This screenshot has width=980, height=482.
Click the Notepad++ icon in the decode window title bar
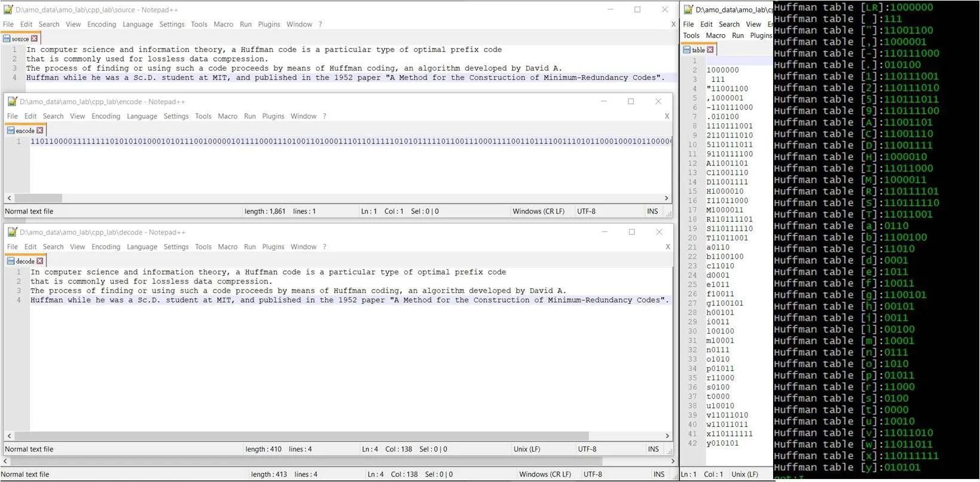[x=12, y=232]
